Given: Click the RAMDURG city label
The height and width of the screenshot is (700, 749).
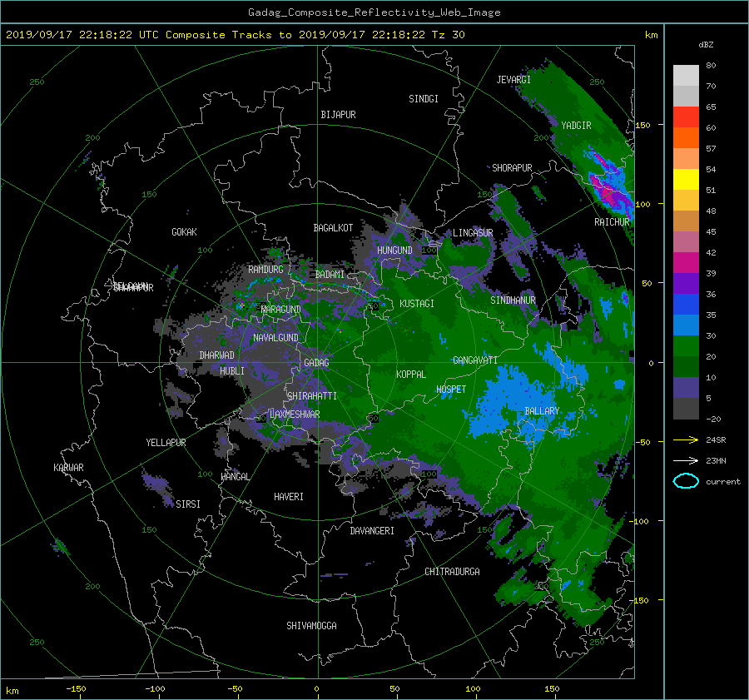Looking at the screenshot, I should [265, 270].
